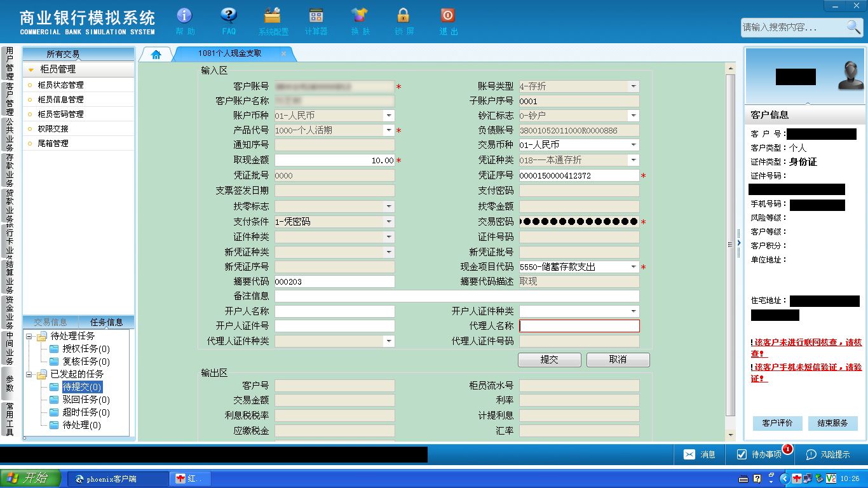The width and height of the screenshot is (868, 488).
Task: Open 复核任务(0) tree node
Action: pyautogui.click(x=86, y=362)
